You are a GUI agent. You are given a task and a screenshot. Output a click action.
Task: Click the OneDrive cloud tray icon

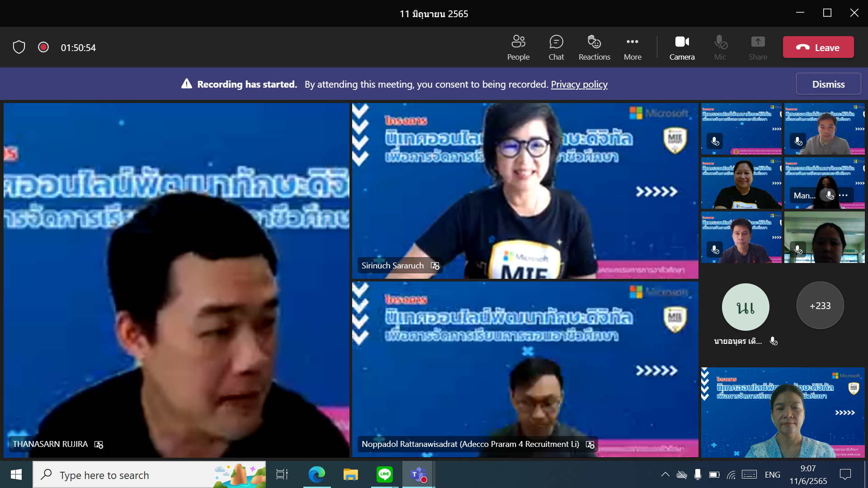[x=681, y=474]
